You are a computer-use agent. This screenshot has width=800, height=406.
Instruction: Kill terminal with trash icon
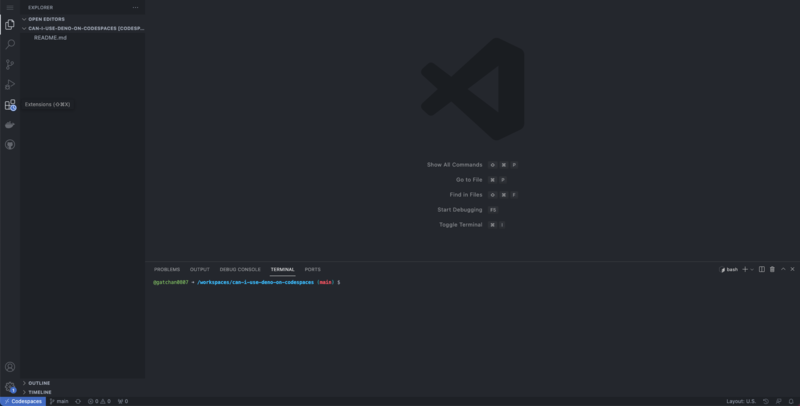tap(772, 269)
